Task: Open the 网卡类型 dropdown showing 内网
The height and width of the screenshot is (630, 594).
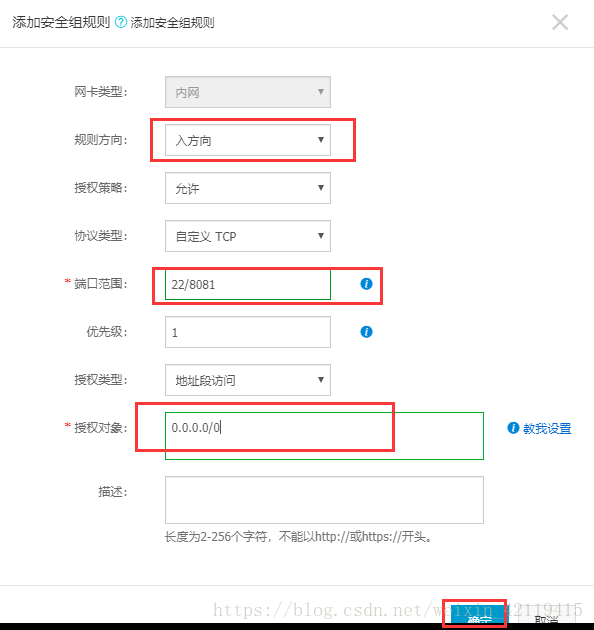Action: [x=248, y=92]
